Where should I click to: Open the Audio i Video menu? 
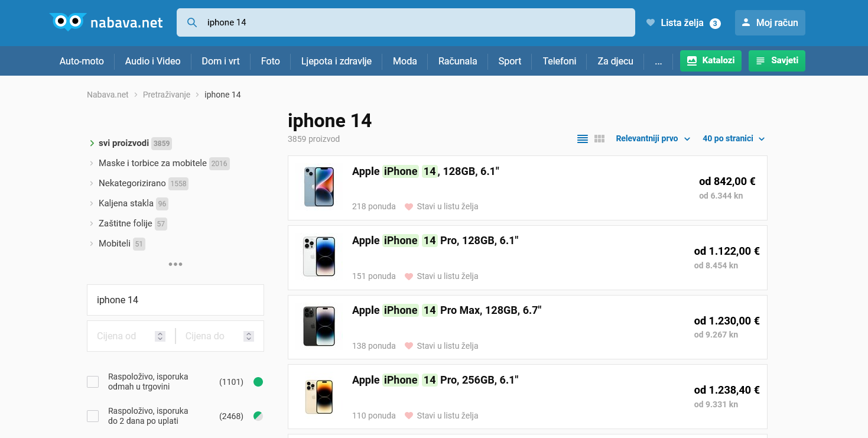(x=152, y=61)
